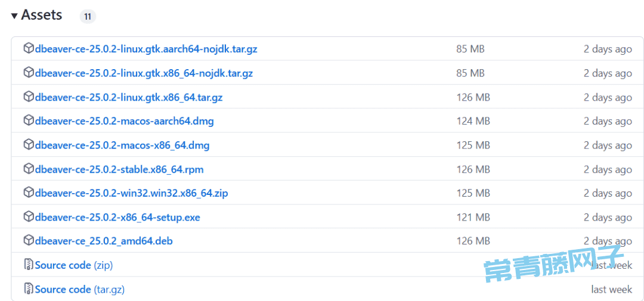Image resolution: width=644 pixels, height=301 pixels.
Task: Download dbeaver-ce-25.0.2-stable.x86_64.rpm
Action: (119, 169)
